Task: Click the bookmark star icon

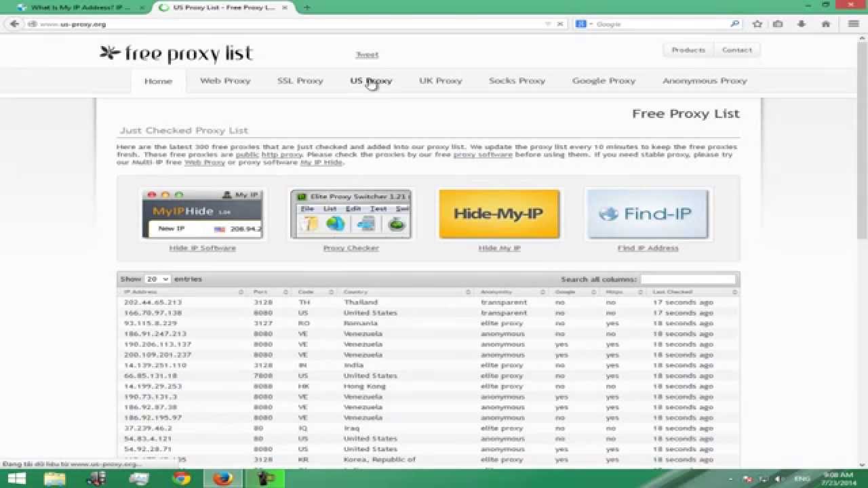Action: click(757, 24)
